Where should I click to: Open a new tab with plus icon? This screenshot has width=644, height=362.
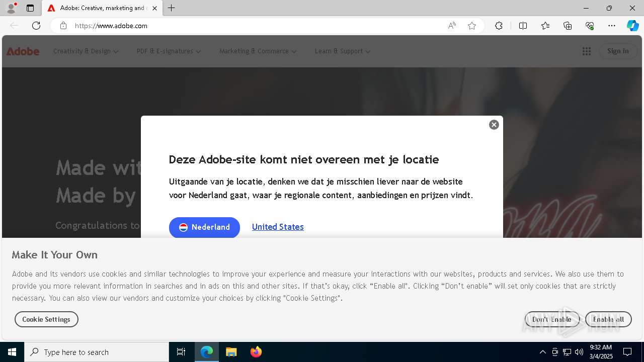point(172,8)
